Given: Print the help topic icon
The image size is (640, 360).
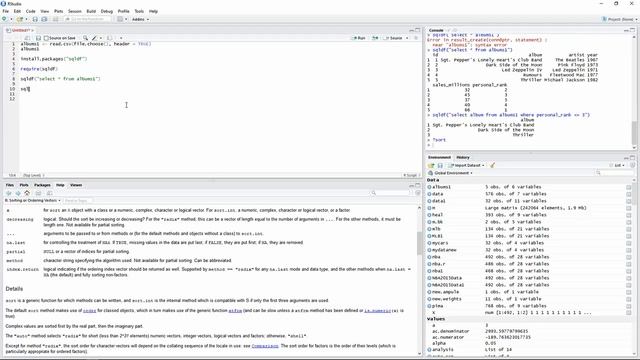Looking at the screenshot, I should pos(38,193).
